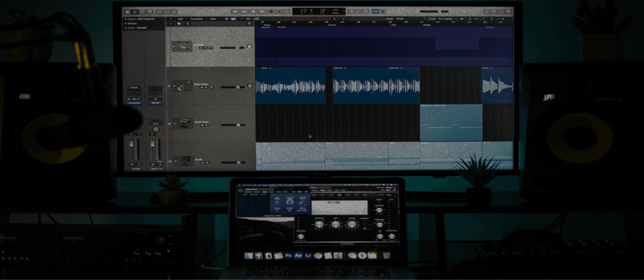Mute the Bass Guitar track
Viewport: 644px width, 280px height.
(x=202, y=87)
